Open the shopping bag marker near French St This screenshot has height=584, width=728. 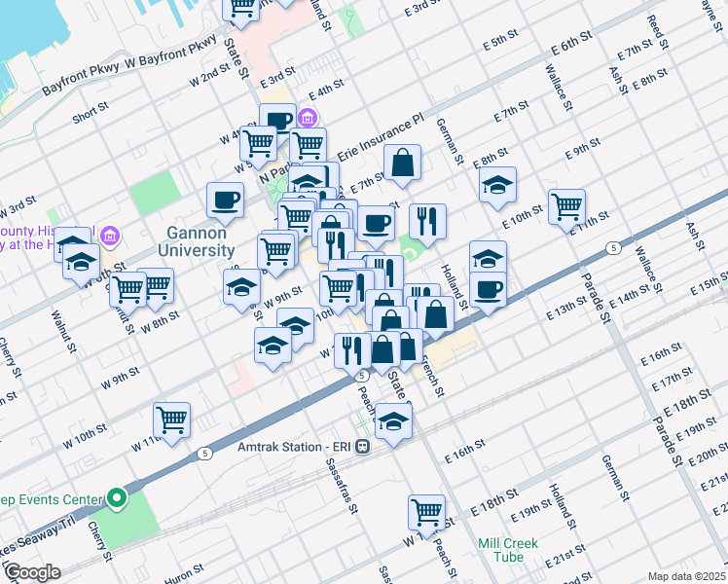tap(435, 314)
